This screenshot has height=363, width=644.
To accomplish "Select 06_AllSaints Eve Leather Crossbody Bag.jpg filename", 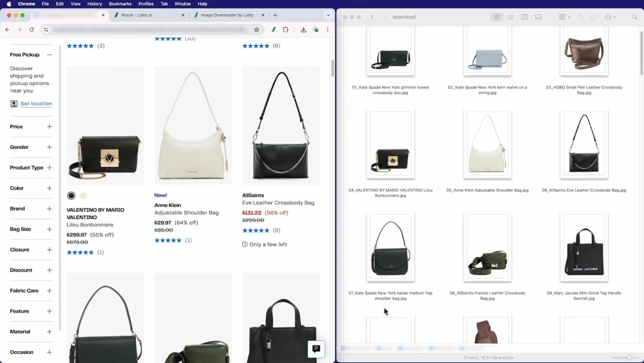I will coord(584,190).
